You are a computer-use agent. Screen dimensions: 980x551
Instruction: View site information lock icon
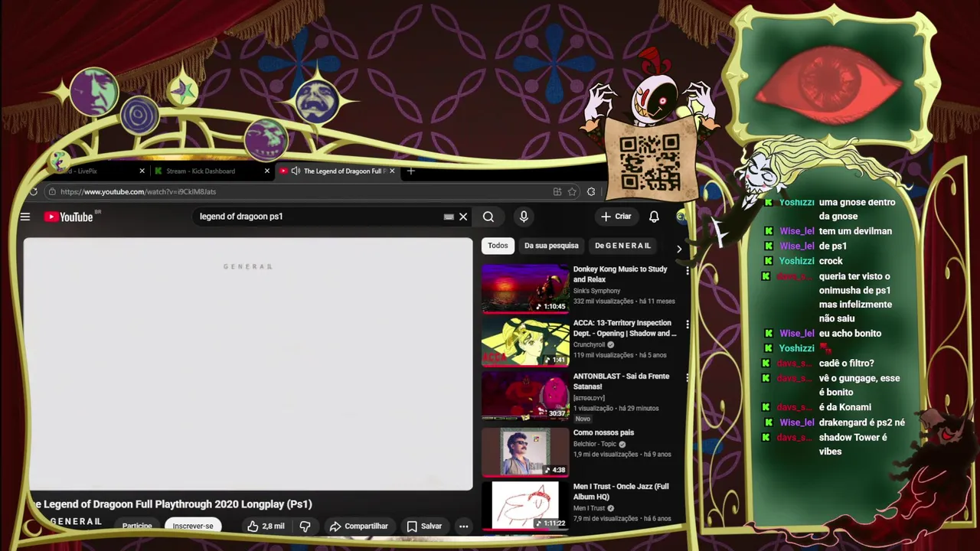pyautogui.click(x=51, y=191)
